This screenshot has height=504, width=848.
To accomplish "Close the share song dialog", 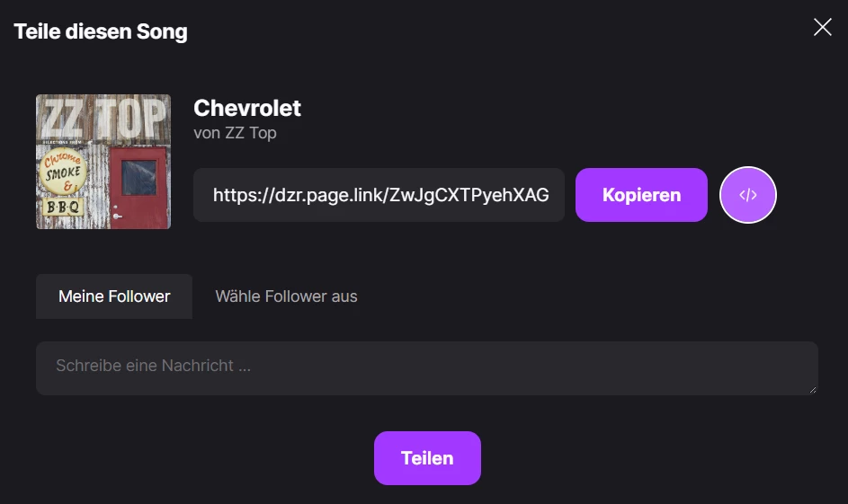I will coord(822,28).
